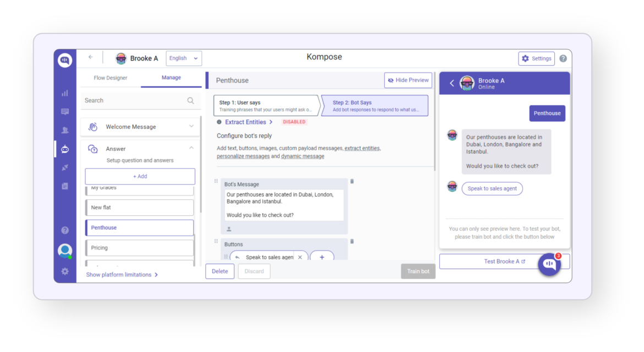This screenshot has height=352, width=644.
Task: Select the bot builder icon in sidebar
Action: click(65, 147)
